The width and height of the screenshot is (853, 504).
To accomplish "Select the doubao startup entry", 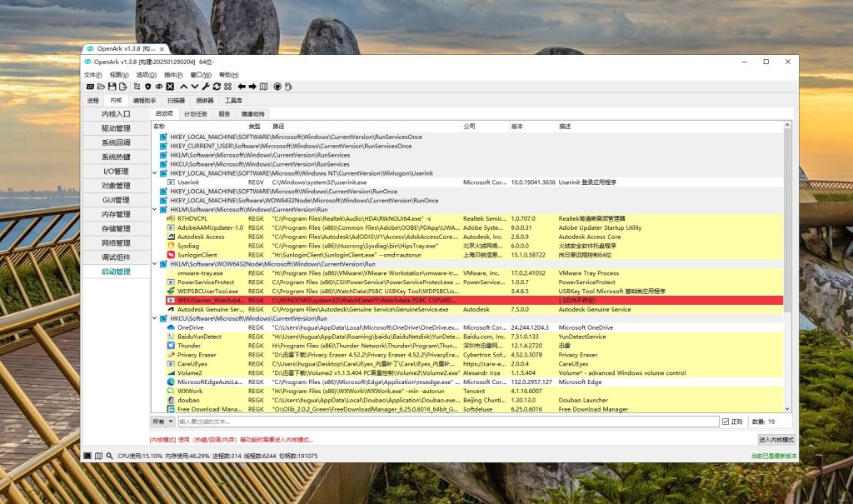I will click(474, 400).
